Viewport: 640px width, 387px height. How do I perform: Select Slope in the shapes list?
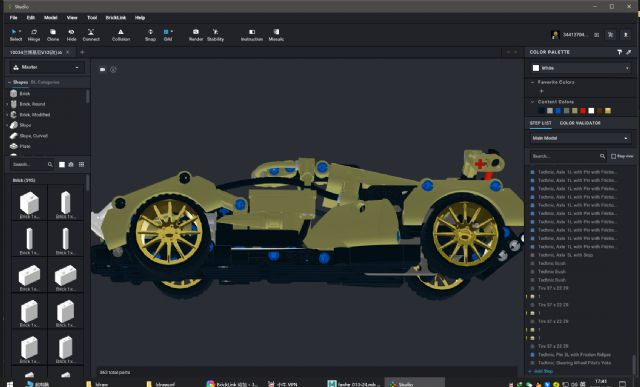(x=25, y=125)
